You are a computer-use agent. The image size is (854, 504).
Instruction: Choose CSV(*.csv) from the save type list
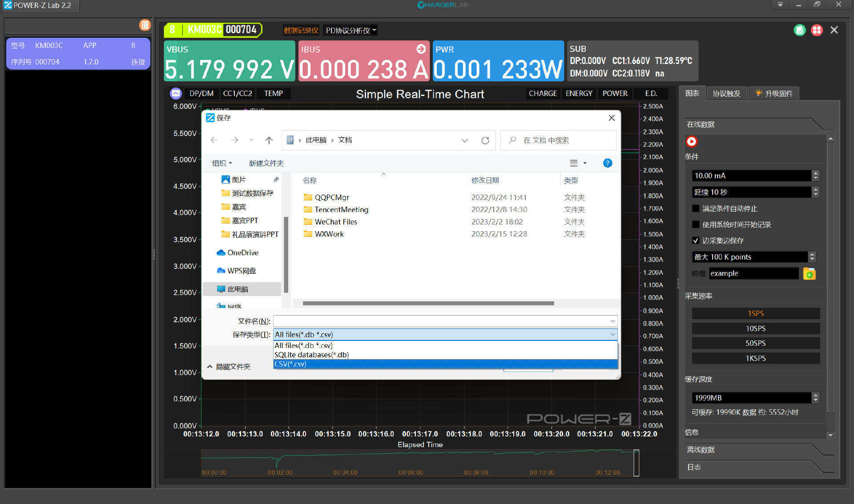(290, 364)
